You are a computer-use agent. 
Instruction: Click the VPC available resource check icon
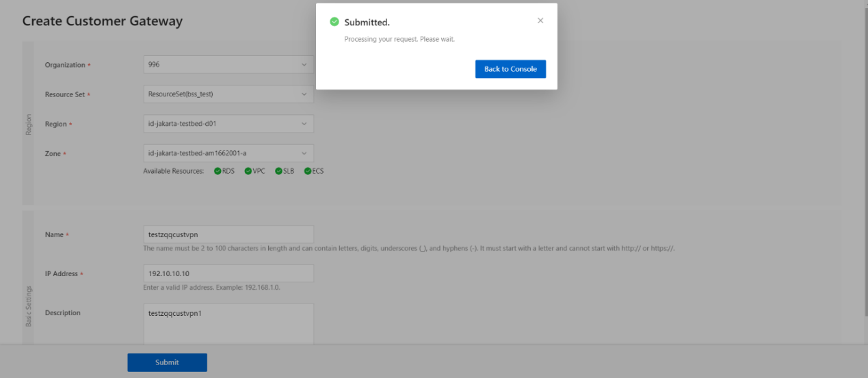click(248, 171)
